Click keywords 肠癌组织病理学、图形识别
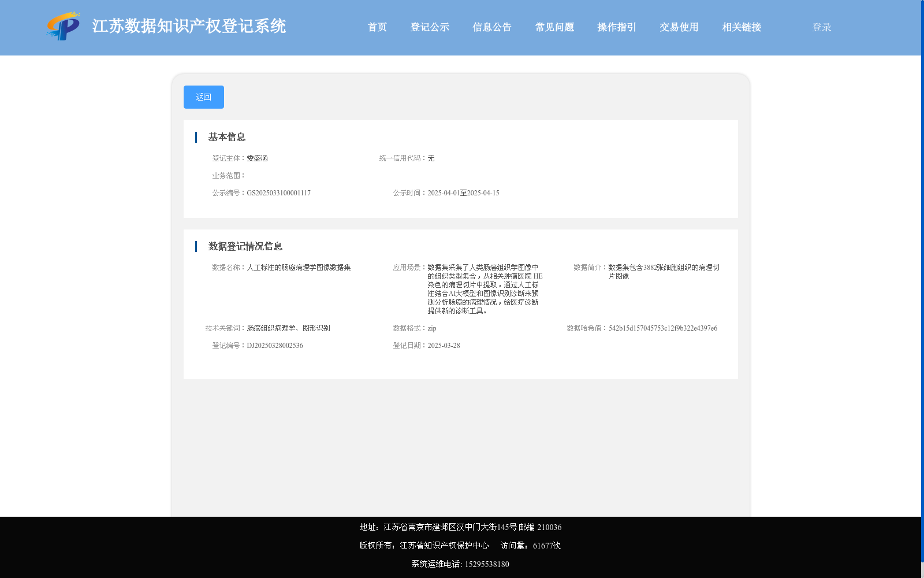Image resolution: width=924 pixels, height=578 pixels. (x=288, y=328)
